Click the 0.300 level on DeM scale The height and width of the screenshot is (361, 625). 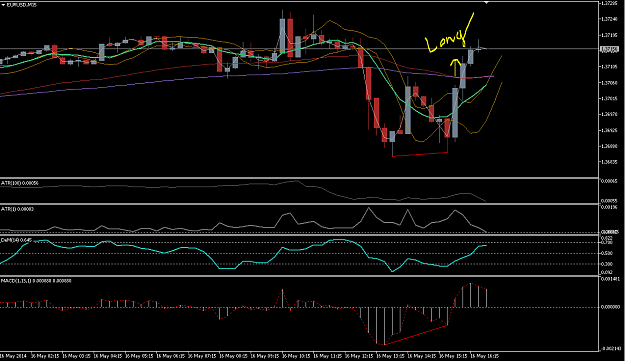pyautogui.click(x=607, y=264)
